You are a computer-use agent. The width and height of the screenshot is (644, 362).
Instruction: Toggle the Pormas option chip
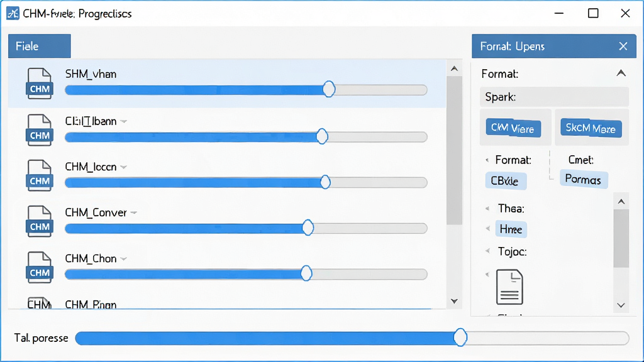(583, 179)
